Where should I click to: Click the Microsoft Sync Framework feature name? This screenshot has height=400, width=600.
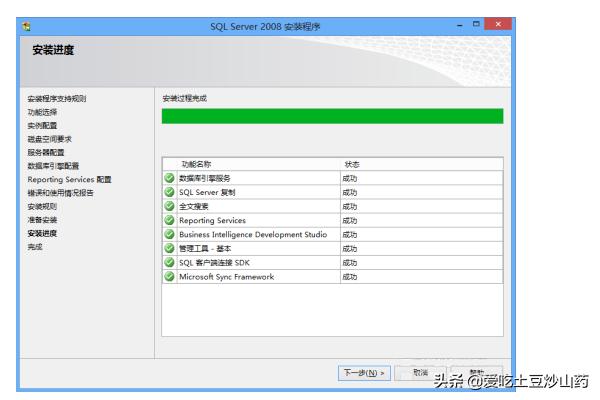[x=227, y=277]
